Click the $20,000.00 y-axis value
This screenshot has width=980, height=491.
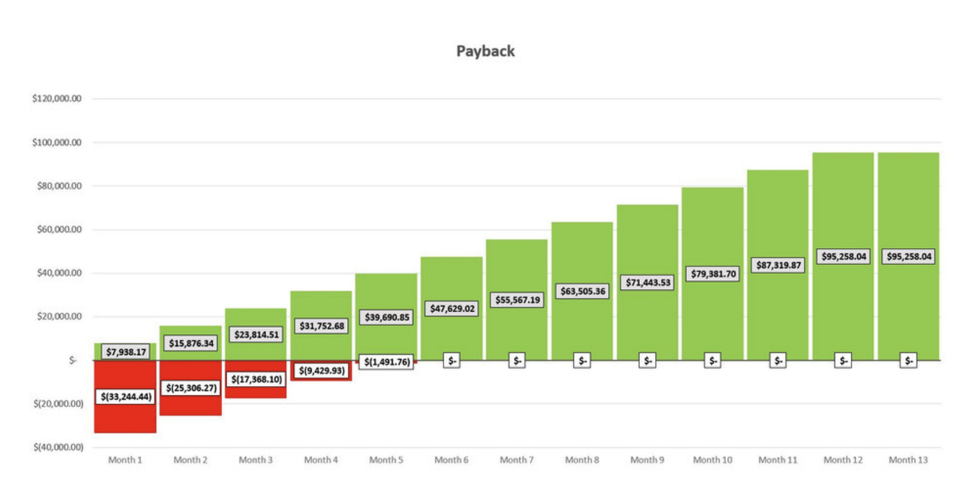coord(60,316)
